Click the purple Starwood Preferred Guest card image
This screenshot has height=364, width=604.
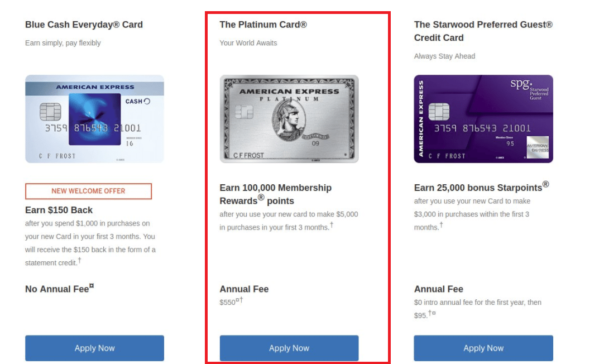[x=483, y=119]
